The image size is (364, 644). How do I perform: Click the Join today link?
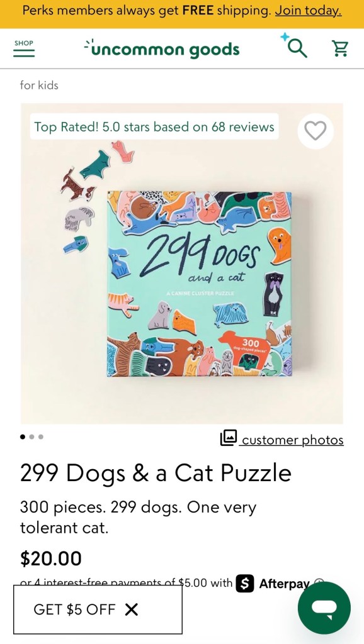(308, 10)
